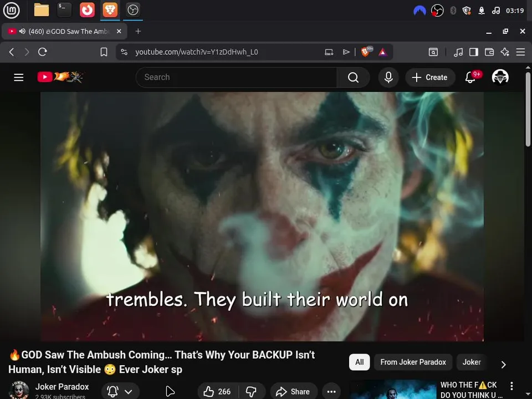The height and width of the screenshot is (399, 532).
Task: Open the Bluetooth tray icon
Action: point(453,11)
